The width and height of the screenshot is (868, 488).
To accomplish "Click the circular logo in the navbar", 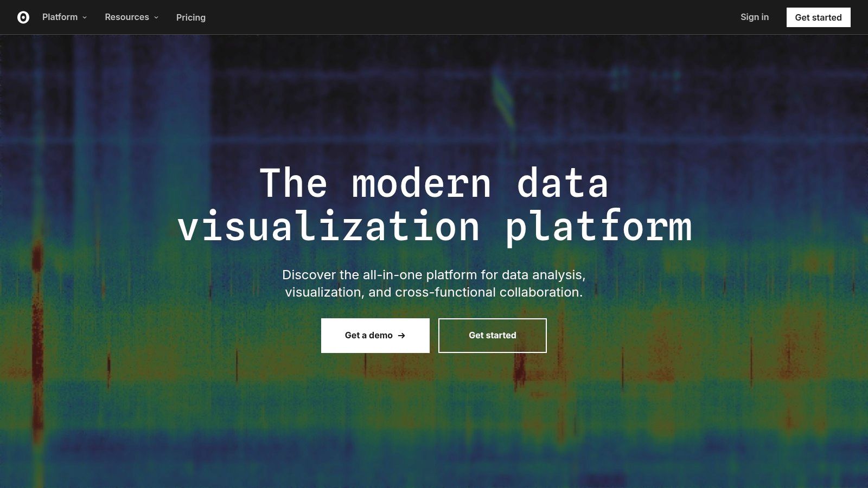I will [x=23, y=17].
